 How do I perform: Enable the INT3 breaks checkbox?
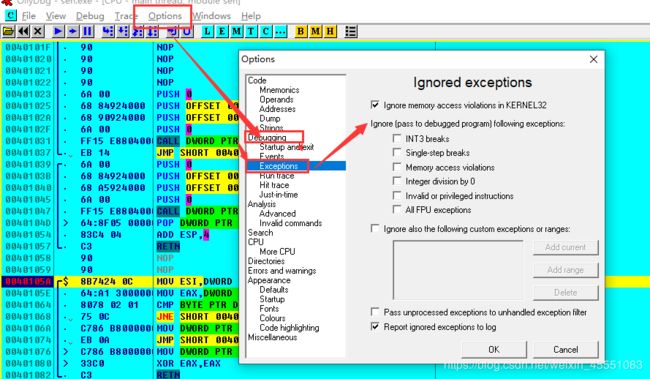[397, 138]
